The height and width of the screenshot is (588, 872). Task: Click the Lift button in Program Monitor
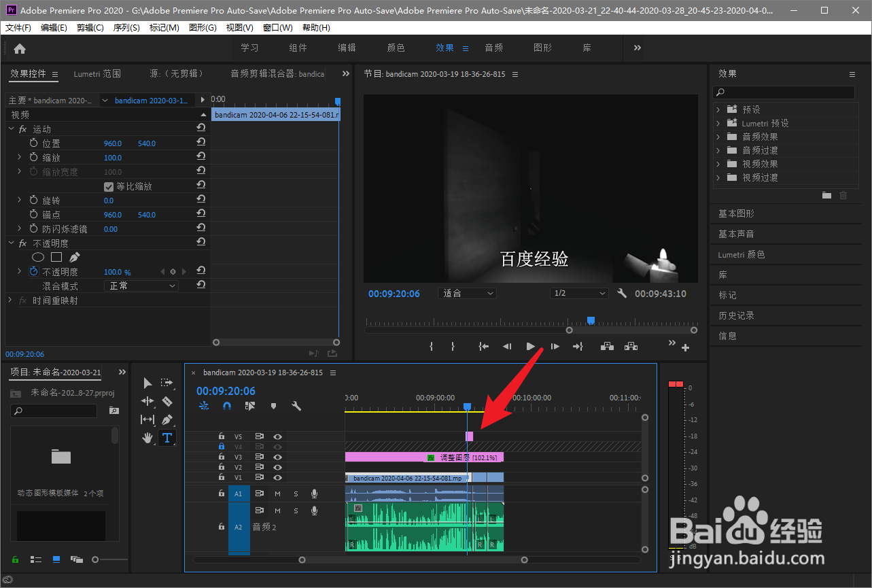pos(608,347)
